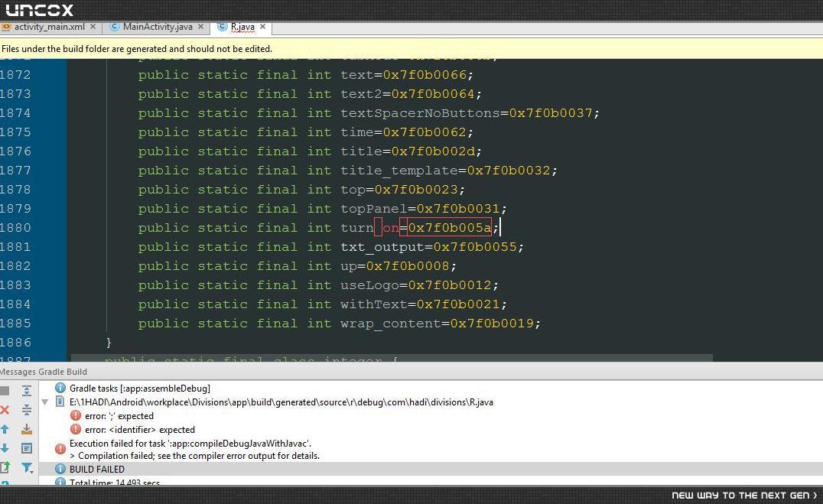823x504 pixels.
Task: Click the identifier withText on line 1884
Action: (x=374, y=304)
